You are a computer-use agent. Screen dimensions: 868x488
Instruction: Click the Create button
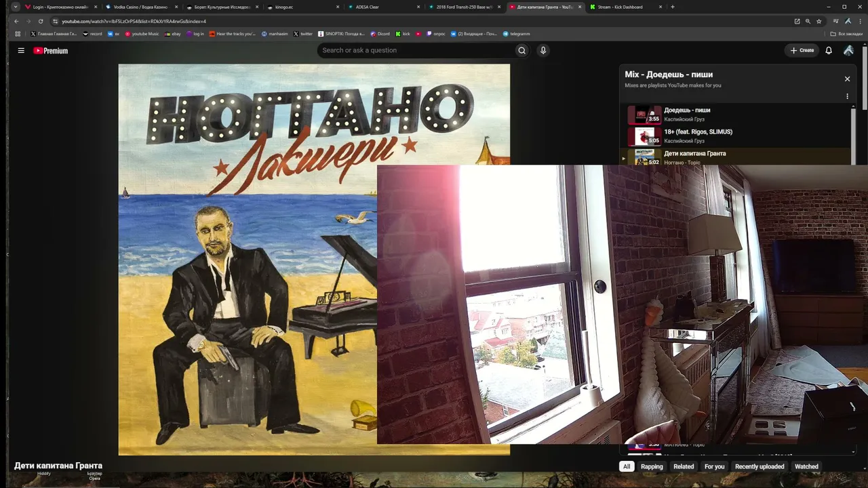[802, 50]
